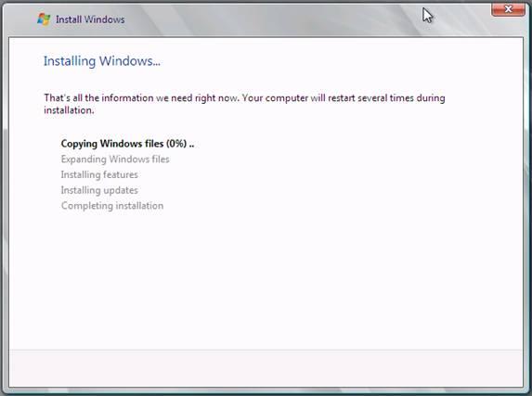The width and height of the screenshot is (532, 396).
Task: Click the "Installing Windows..." heading
Action: point(102,61)
